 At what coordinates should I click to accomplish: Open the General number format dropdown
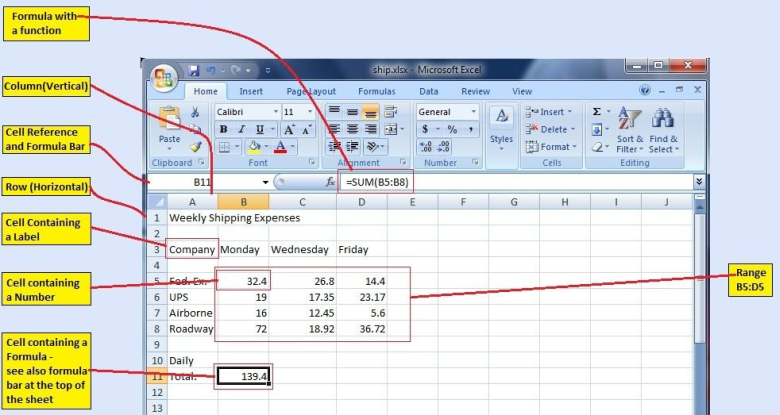pyautogui.click(x=474, y=112)
